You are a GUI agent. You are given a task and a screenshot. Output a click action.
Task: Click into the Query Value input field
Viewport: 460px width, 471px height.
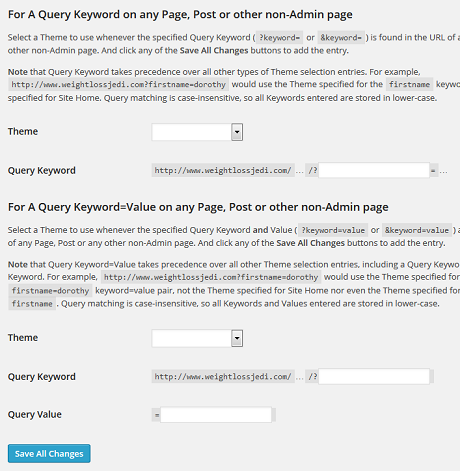tap(216, 415)
